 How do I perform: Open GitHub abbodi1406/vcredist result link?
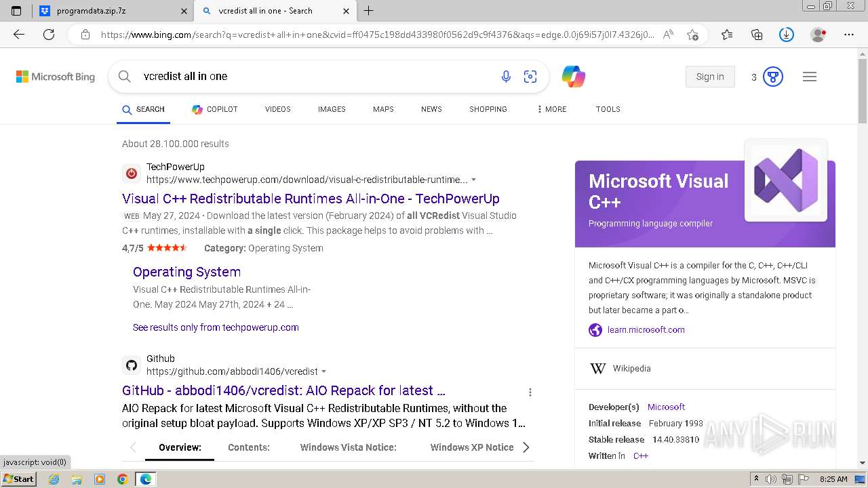[x=283, y=390]
